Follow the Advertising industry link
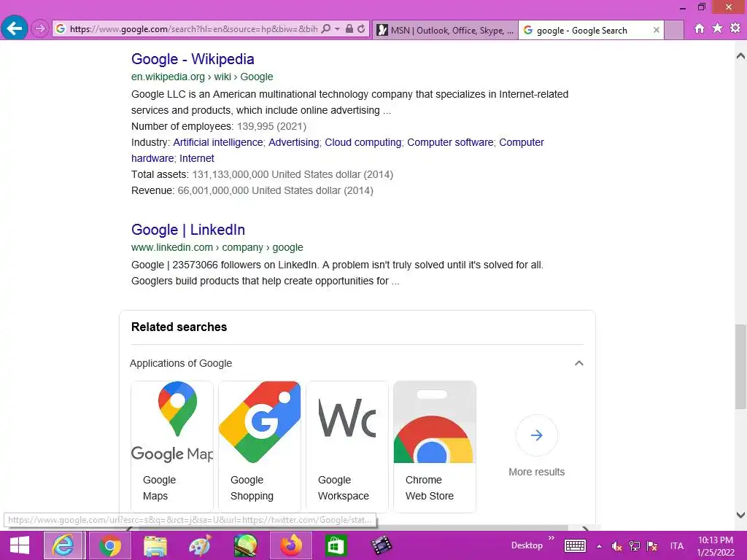This screenshot has height=560, width=747. click(x=293, y=142)
